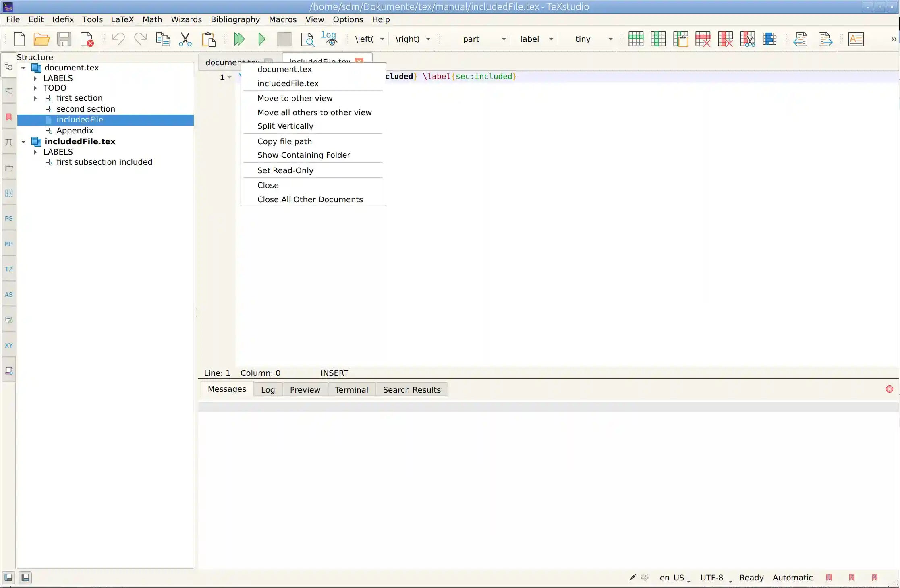Switch to the Terminal tab
Viewport: 900px width, 588px height.
(351, 389)
